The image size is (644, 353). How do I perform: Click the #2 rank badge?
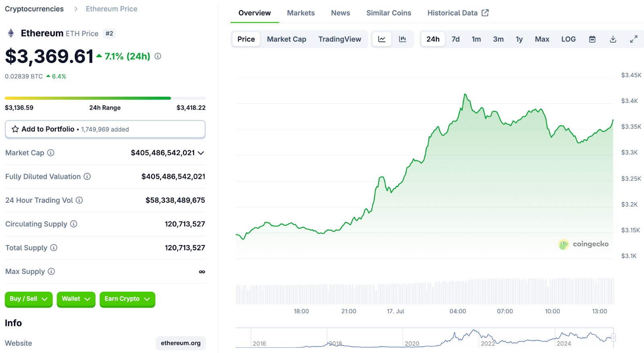coord(109,33)
